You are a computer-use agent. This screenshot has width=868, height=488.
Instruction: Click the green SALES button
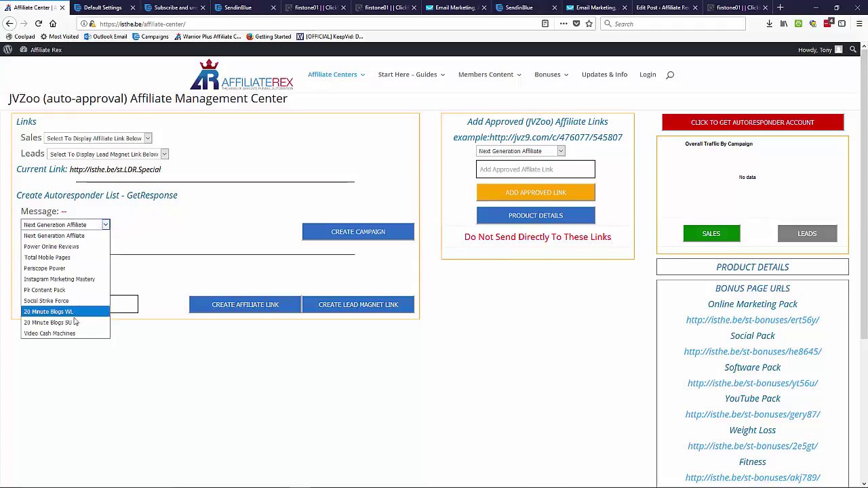tap(711, 234)
